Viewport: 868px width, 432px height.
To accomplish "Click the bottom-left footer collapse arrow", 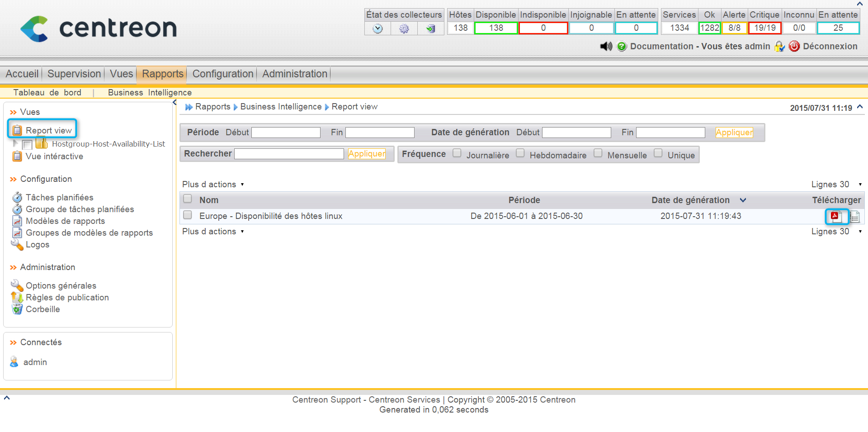I will point(7,398).
